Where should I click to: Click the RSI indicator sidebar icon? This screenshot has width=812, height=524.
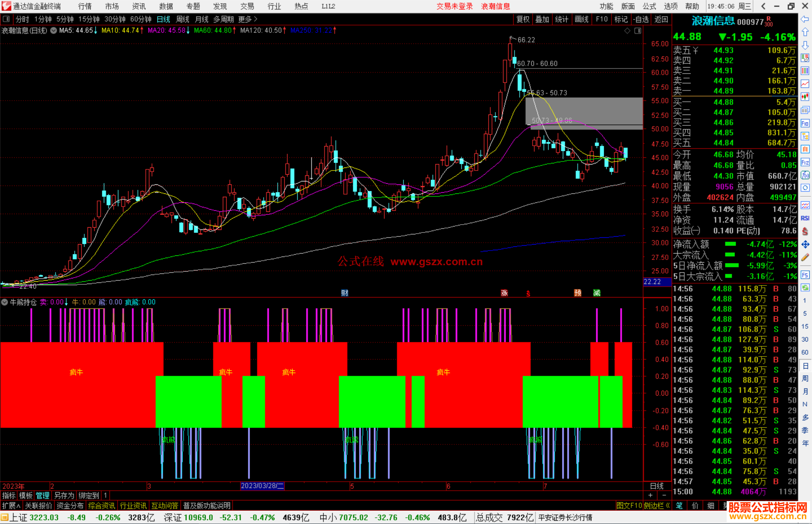click(805, 218)
